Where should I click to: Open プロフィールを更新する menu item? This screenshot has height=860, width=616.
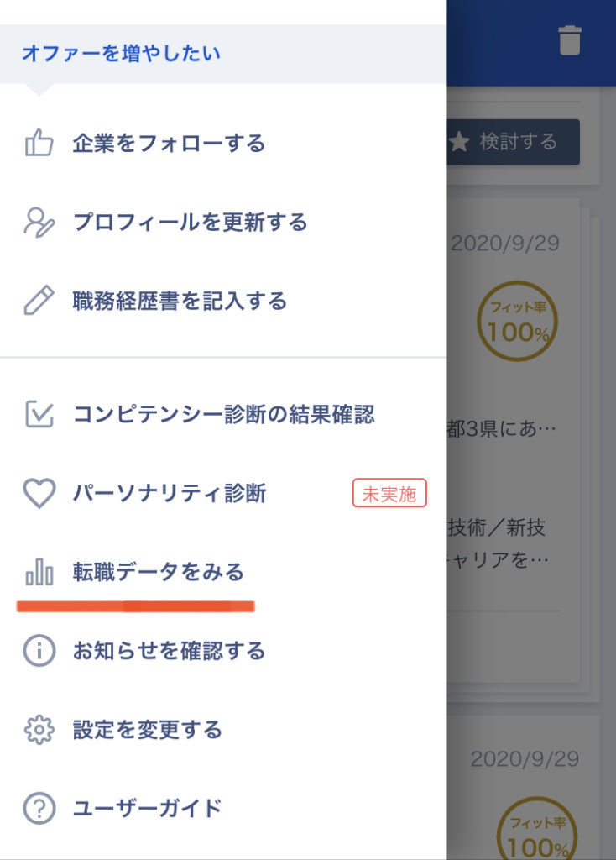coord(223,222)
